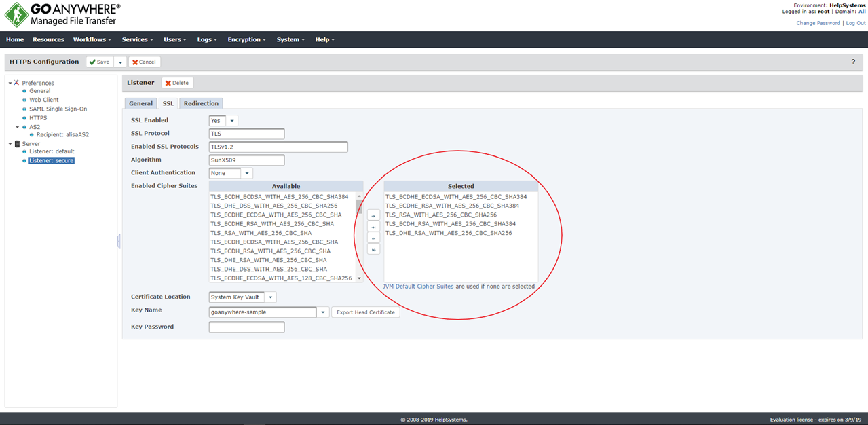The image size is (868, 425).
Task: Select the SSL tab
Action: tap(168, 103)
